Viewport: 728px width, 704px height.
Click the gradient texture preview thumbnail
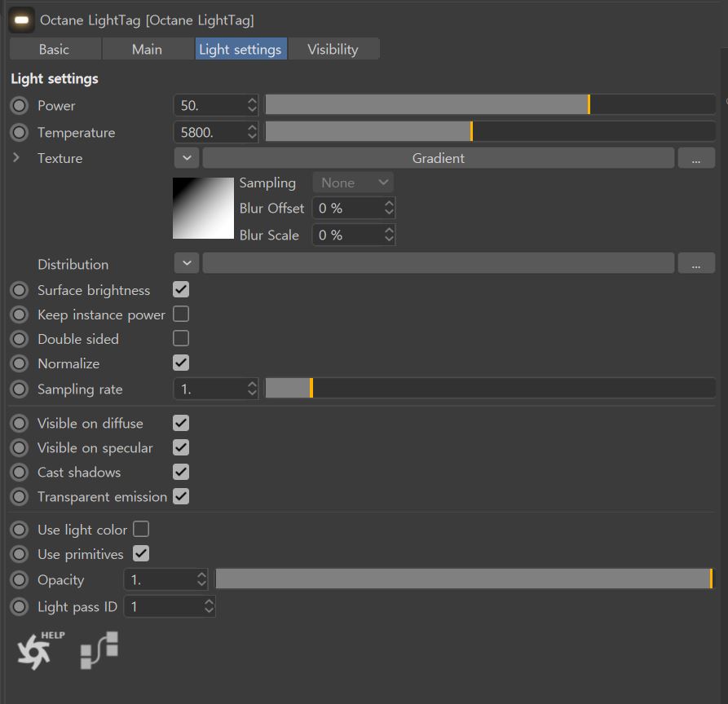coord(203,208)
